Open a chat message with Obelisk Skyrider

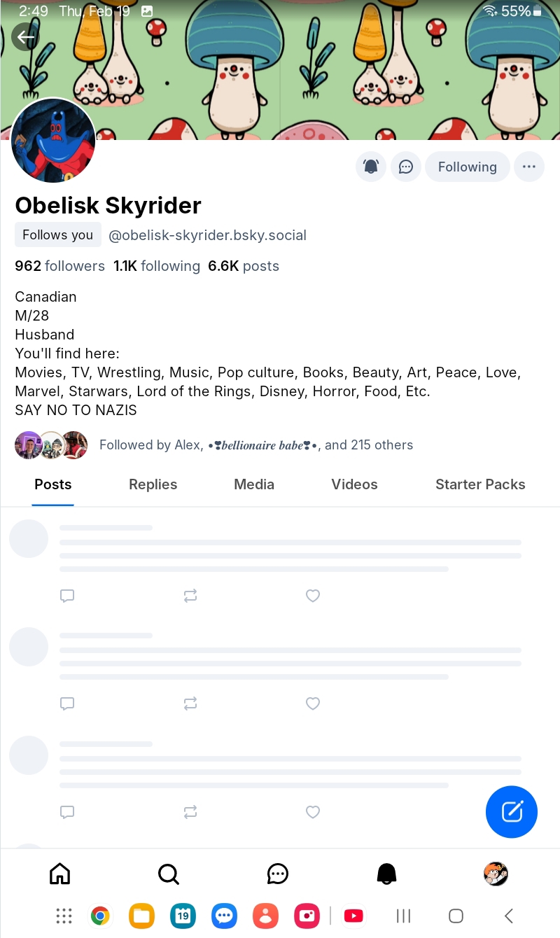pyautogui.click(x=406, y=167)
